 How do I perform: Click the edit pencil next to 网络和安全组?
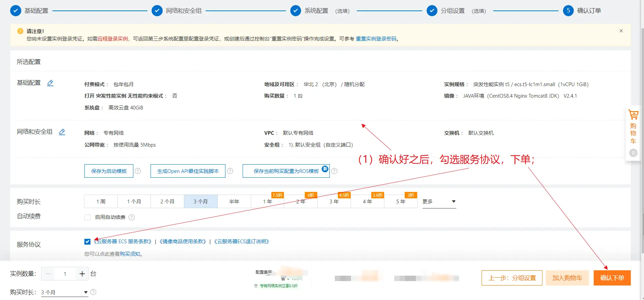pos(62,132)
